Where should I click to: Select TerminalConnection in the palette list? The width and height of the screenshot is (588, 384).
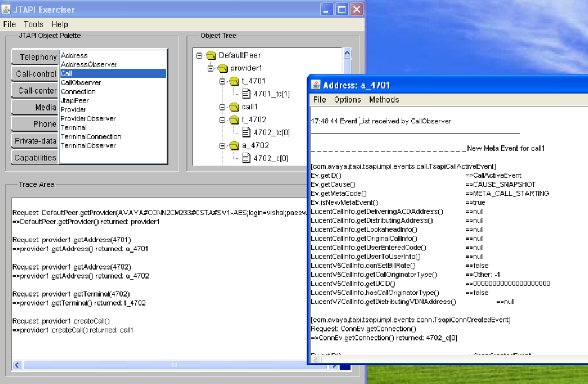point(113,136)
